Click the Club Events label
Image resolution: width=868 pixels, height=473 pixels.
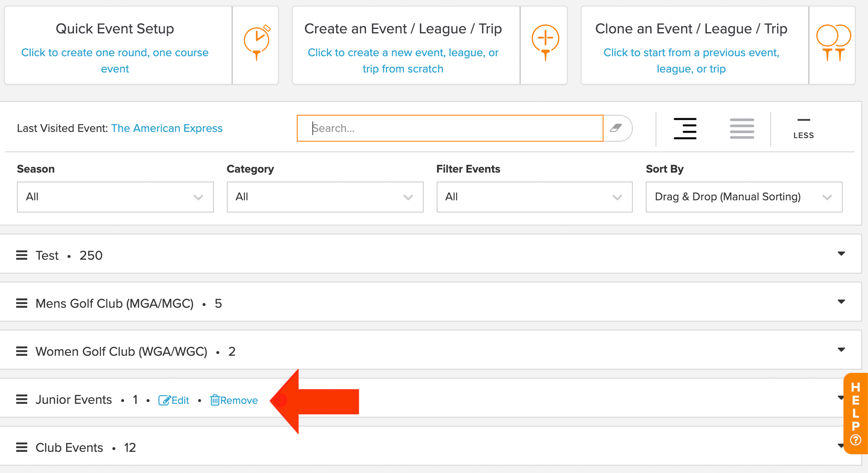point(69,448)
